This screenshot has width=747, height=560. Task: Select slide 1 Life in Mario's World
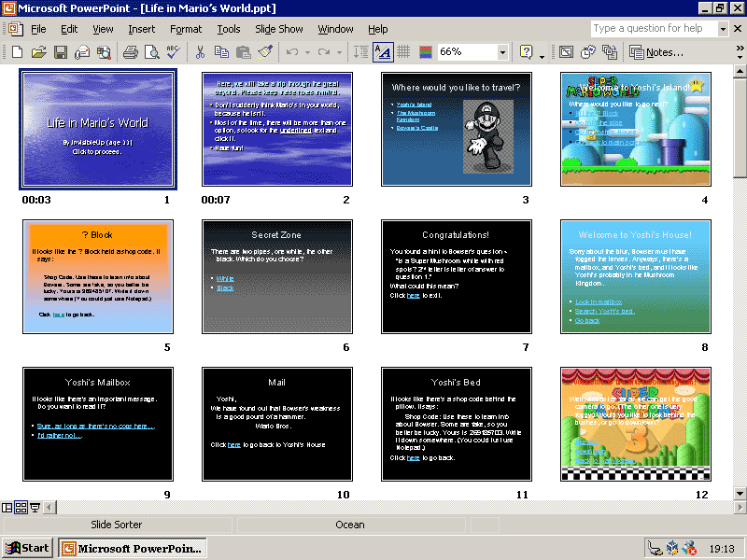pos(98,129)
